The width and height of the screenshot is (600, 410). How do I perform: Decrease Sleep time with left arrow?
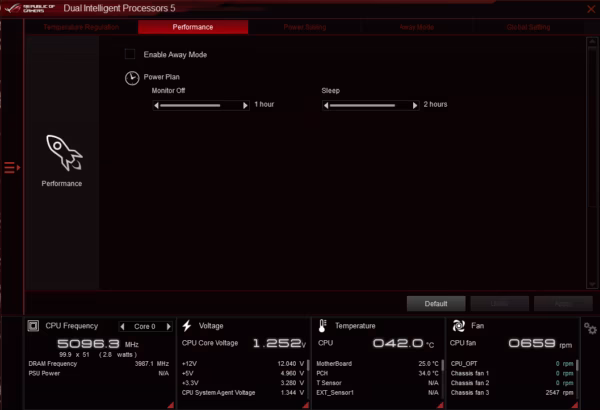tap(326, 105)
